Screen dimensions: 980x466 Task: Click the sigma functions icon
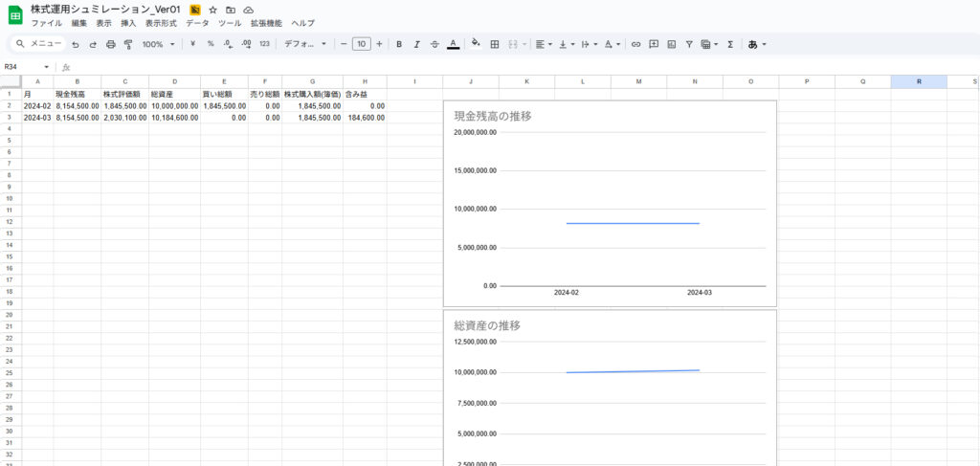pos(730,44)
